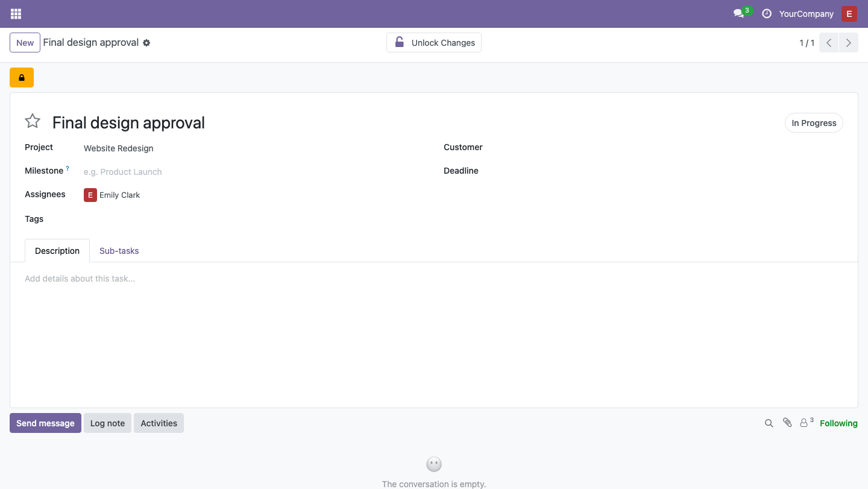Attach files with the paperclip icon
Viewport: 868px width, 489px height.
click(x=787, y=423)
